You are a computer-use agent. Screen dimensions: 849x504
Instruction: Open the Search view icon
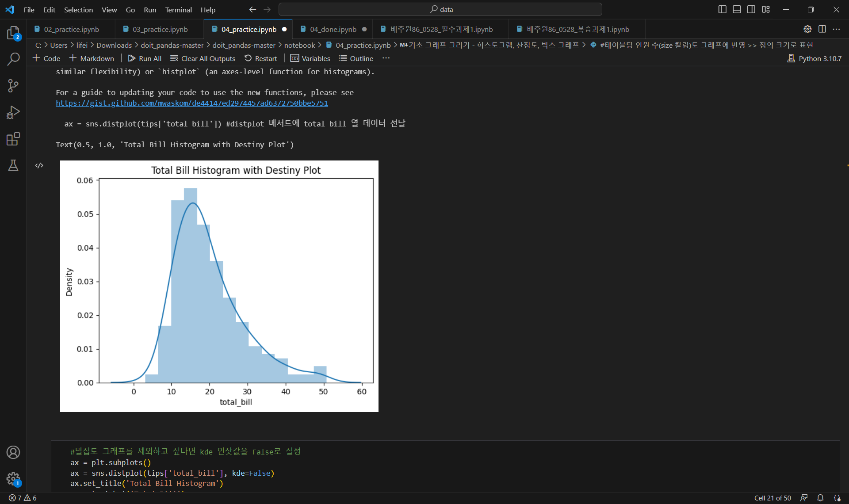(x=13, y=59)
